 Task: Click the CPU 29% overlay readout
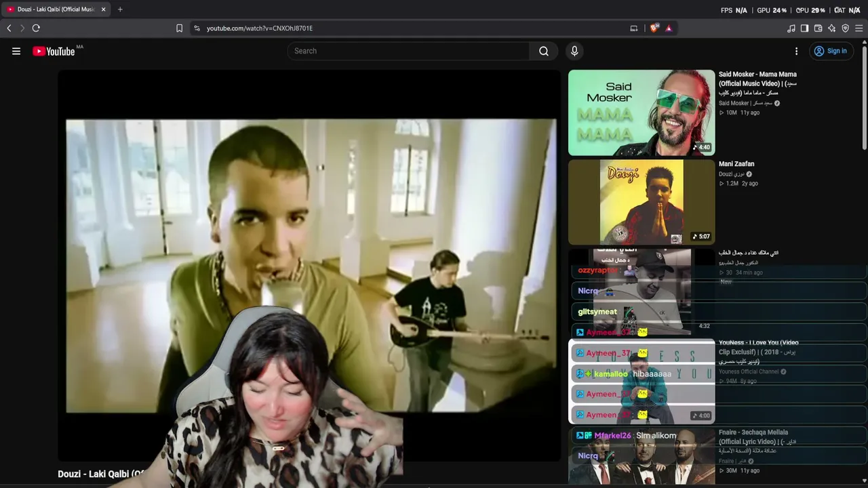[810, 10]
